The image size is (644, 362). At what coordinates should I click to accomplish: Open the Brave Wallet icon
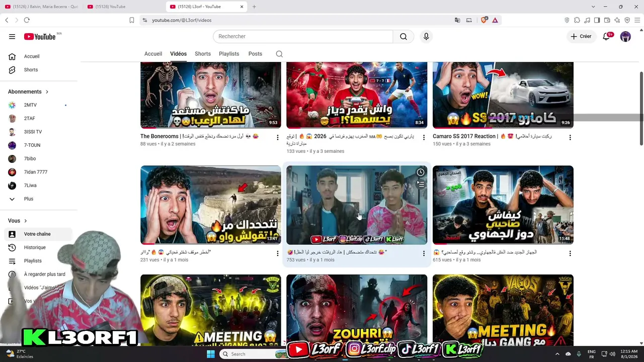pos(607,20)
